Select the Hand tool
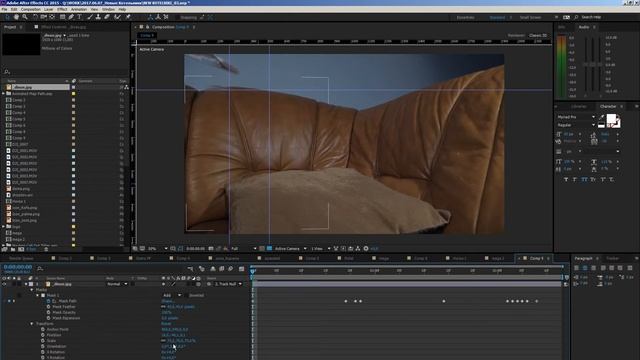Screen dimensions: 640x360 coord(16,17)
